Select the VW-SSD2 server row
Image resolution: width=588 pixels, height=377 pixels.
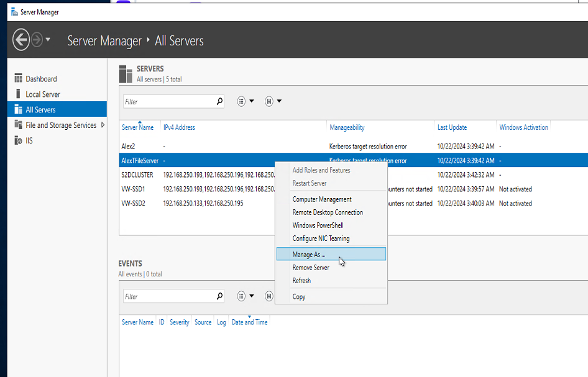353,203
